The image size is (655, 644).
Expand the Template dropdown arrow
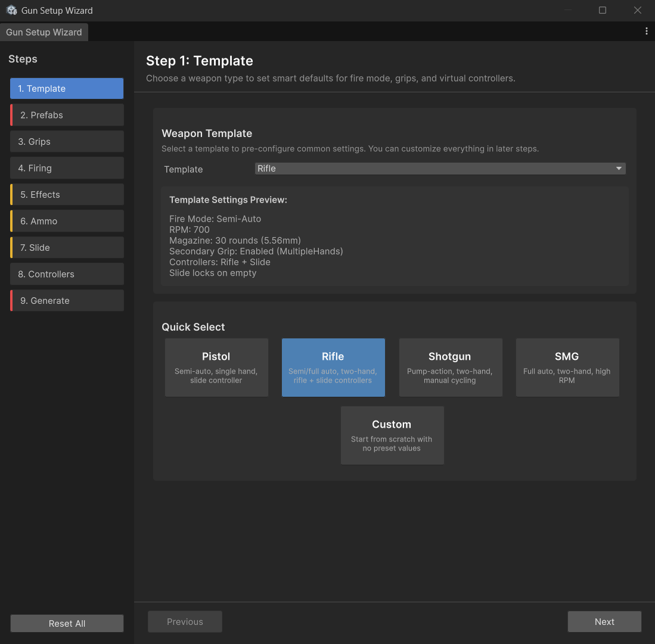point(619,169)
